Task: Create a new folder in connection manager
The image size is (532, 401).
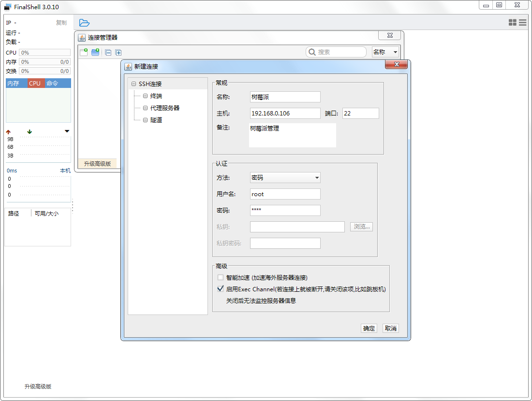Action: click(95, 52)
